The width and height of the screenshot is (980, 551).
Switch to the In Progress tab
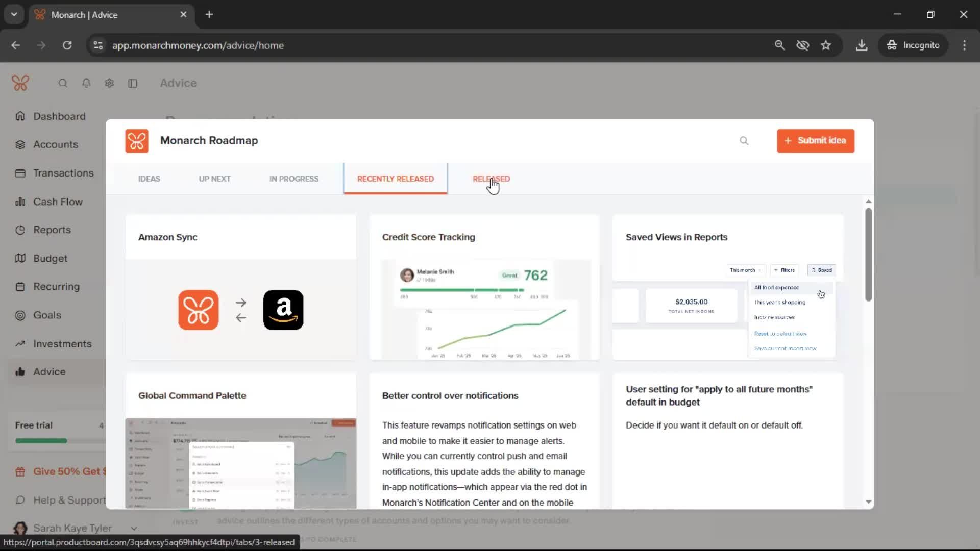click(294, 179)
